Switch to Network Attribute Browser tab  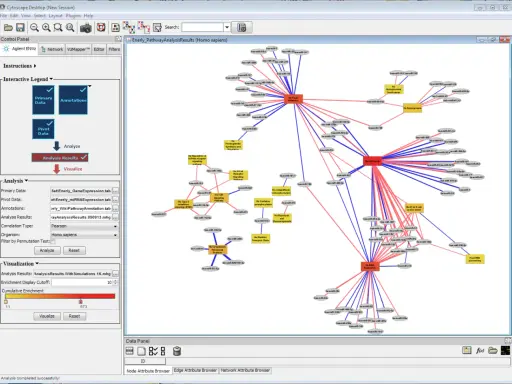point(245,370)
